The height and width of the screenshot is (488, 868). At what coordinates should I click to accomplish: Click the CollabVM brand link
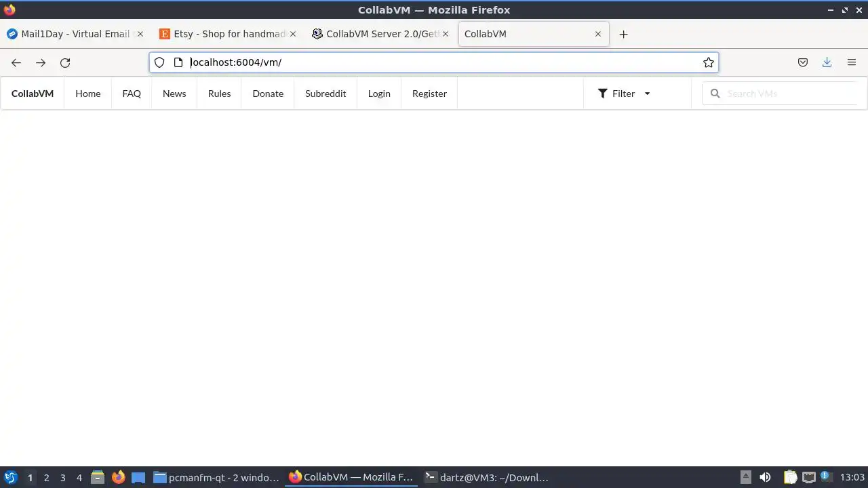pyautogui.click(x=33, y=94)
